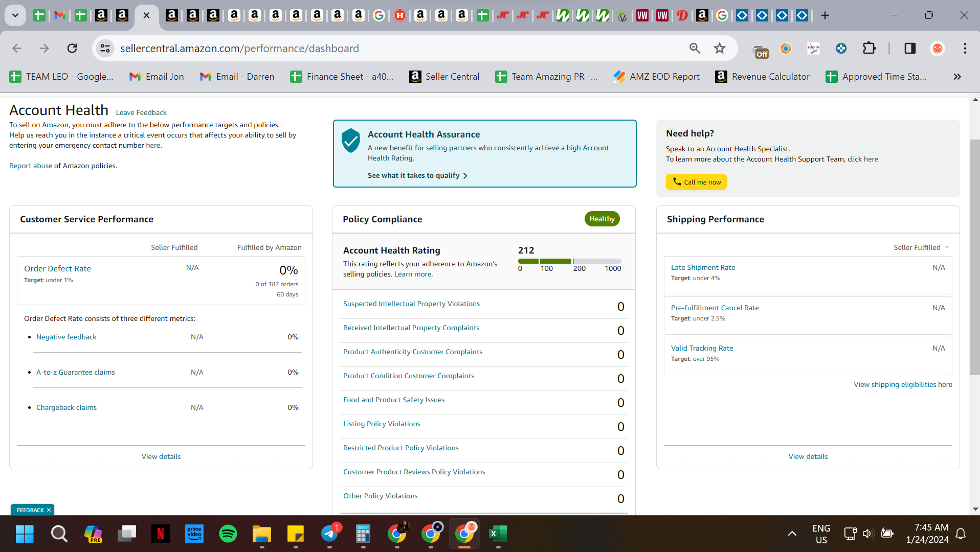Open Received Intellectual Property Complaints
980x552 pixels.
point(411,328)
